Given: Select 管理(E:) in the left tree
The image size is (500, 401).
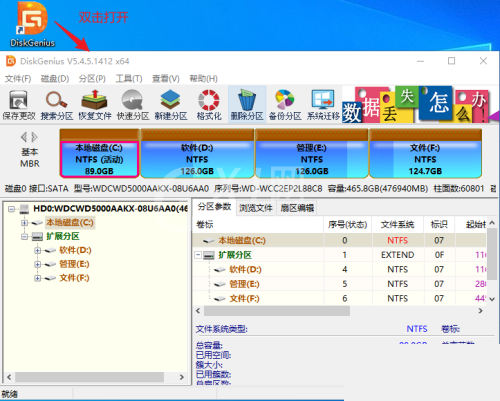Looking at the screenshot, I should coord(74,264).
